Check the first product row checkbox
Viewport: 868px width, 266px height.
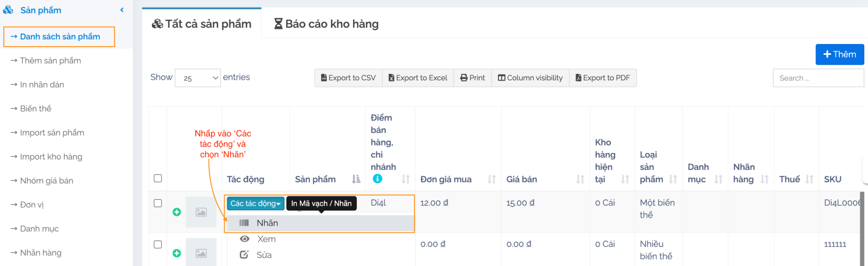pyautogui.click(x=158, y=203)
